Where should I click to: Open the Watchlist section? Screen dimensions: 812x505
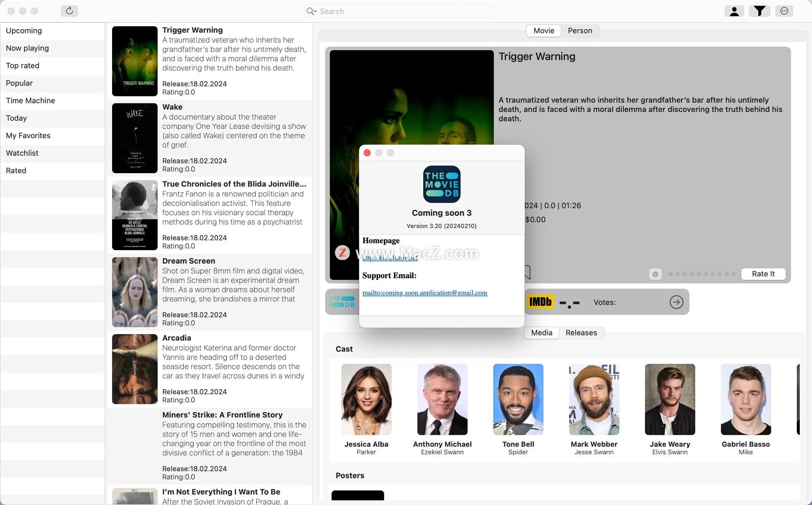point(52,153)
